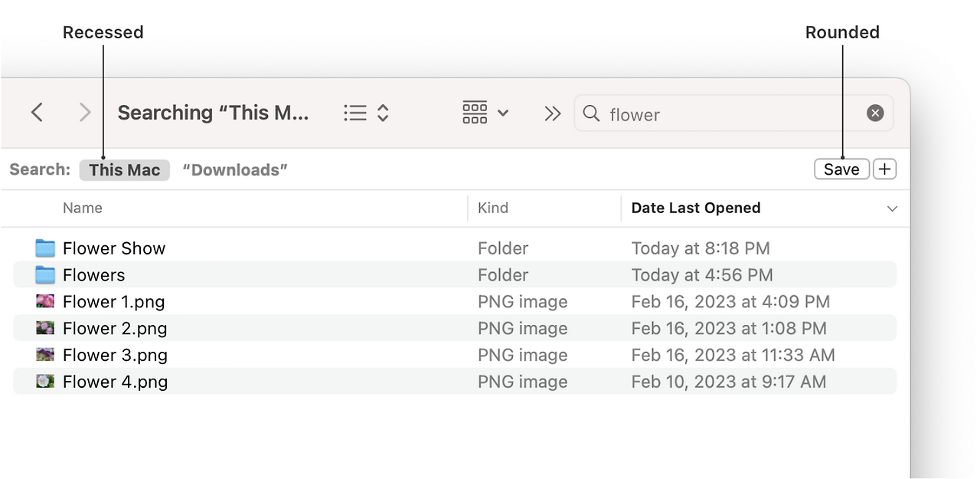Click the Flower 1.png thumbnail icon

[46, 301]
